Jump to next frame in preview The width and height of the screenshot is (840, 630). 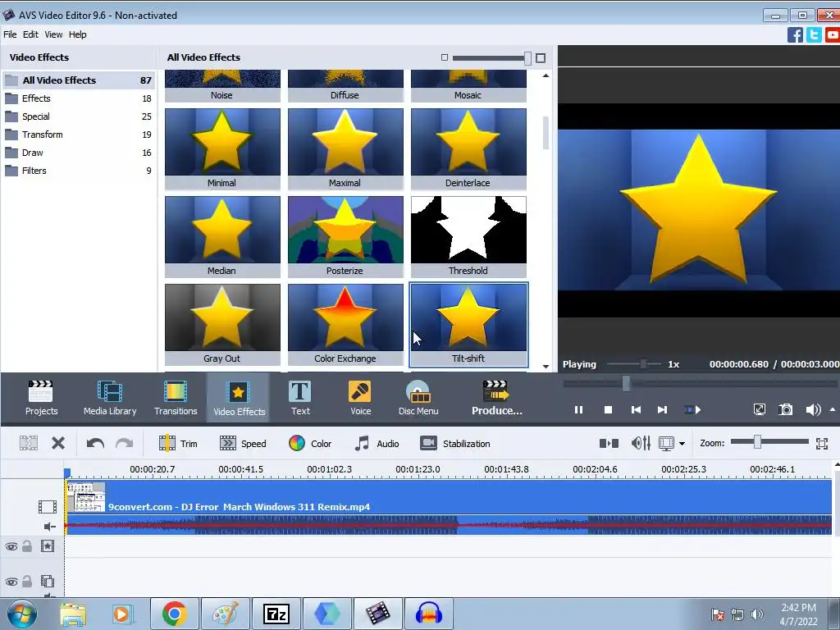tap(662, 410)
